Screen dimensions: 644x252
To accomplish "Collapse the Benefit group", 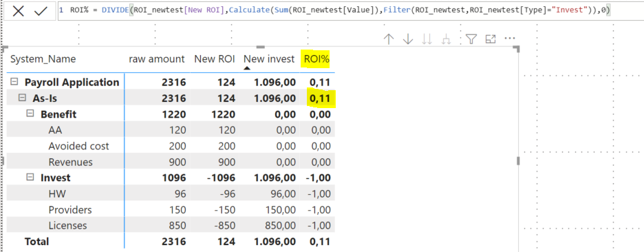I will tap(30, 114).
